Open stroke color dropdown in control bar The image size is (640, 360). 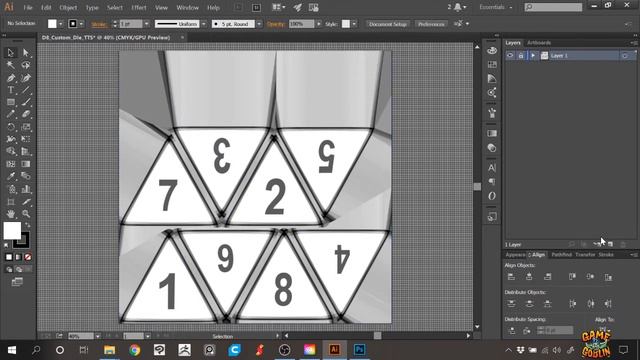pyautogui.click(x=81, y=24)
